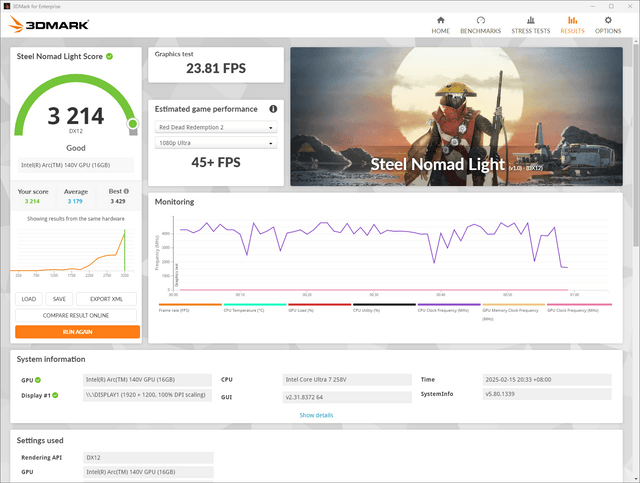Image resolution: width=640 pixels, height=483 pixels.
Task: Click the Monitoring heading
Action: 174,202
